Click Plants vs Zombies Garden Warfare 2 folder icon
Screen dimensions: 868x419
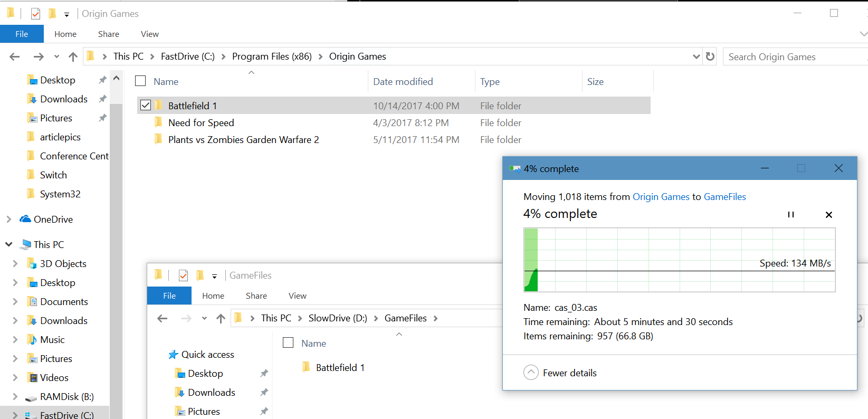[158, 139]
